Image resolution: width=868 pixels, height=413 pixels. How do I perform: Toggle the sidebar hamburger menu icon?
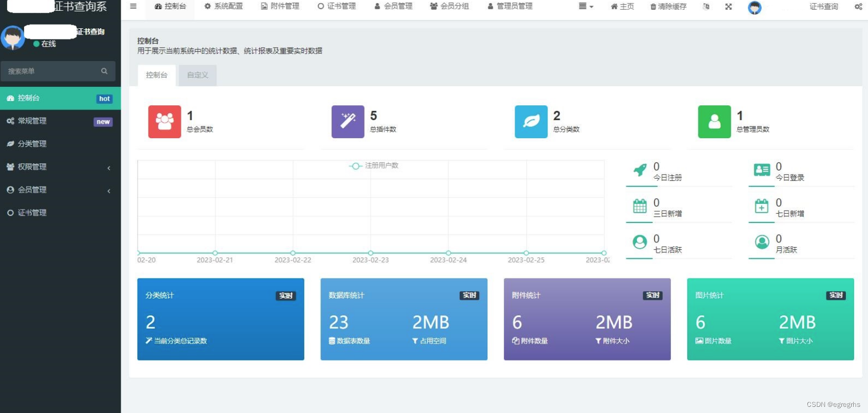pyautogui.click(x=134, y=6)
